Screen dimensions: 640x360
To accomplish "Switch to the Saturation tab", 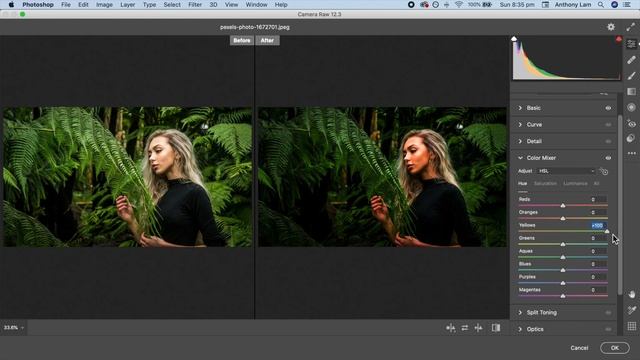I will pos(545,184).
